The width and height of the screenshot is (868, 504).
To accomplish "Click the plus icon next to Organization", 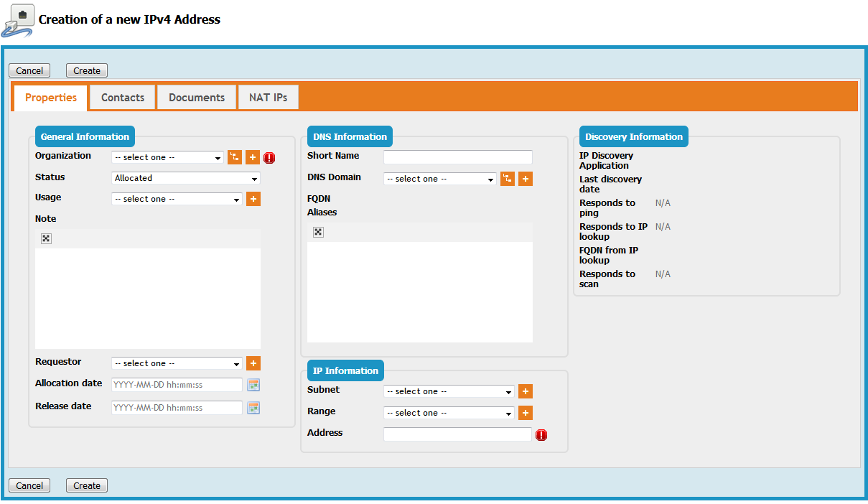I will pos(253,157).
